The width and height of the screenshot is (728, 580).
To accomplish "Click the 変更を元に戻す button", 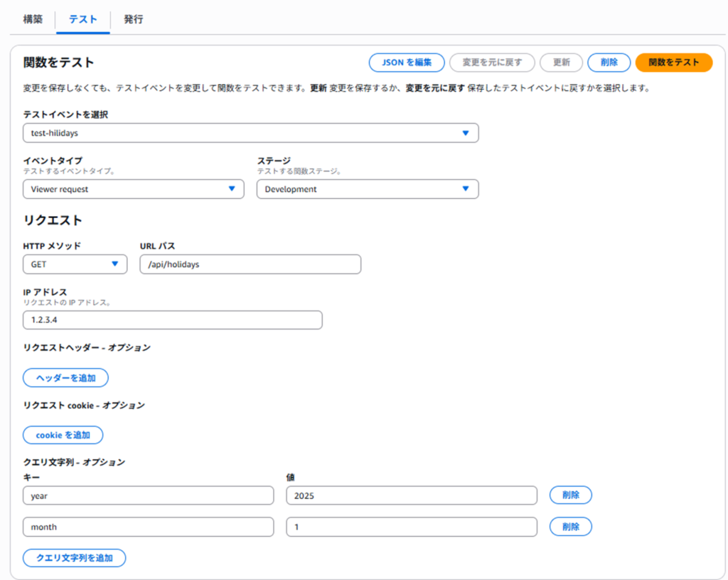I will coord(492,63).
